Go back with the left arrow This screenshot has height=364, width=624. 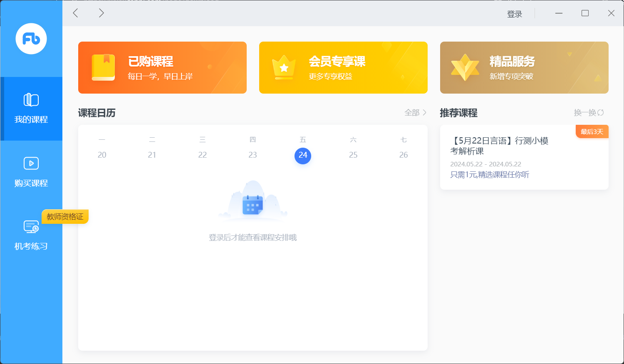[76, 13]
